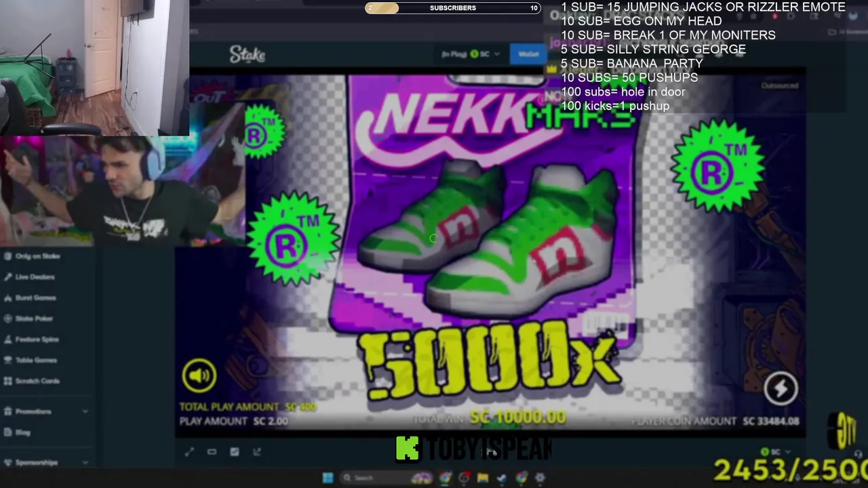The width and height of the screenshot is (868, 488).
Task: Expand the Sponsorships chevron
Action: coord(85,463)
